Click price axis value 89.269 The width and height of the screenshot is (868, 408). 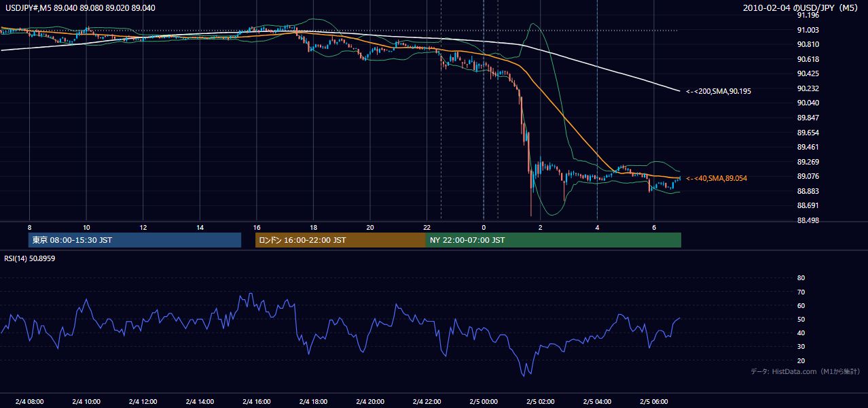pyautogui.click(x=808, y=162)
